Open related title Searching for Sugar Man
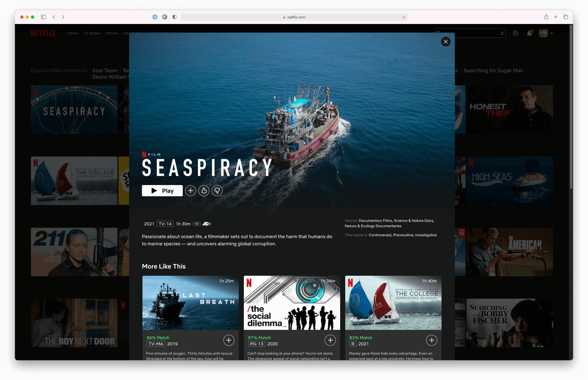Viewport: 588px width, 380px height. click(494, 70)
